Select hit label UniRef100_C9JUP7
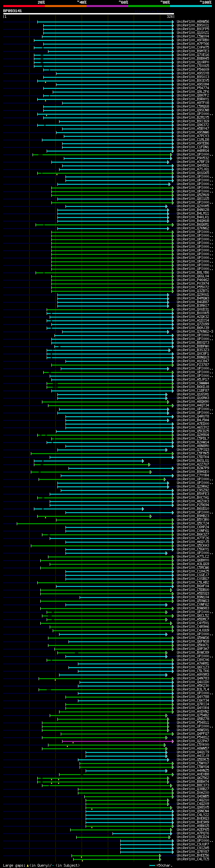 coord(193,845)
